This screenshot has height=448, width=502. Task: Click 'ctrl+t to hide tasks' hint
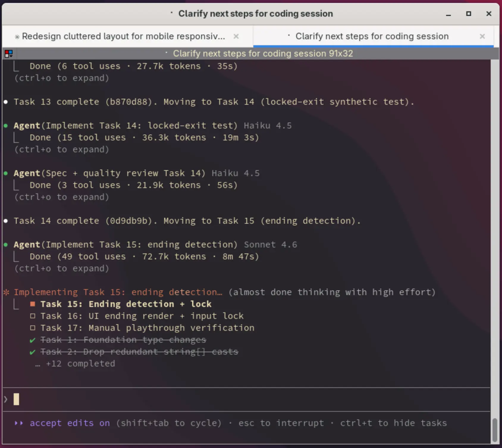pyautogui.click(x=393, y=423)
